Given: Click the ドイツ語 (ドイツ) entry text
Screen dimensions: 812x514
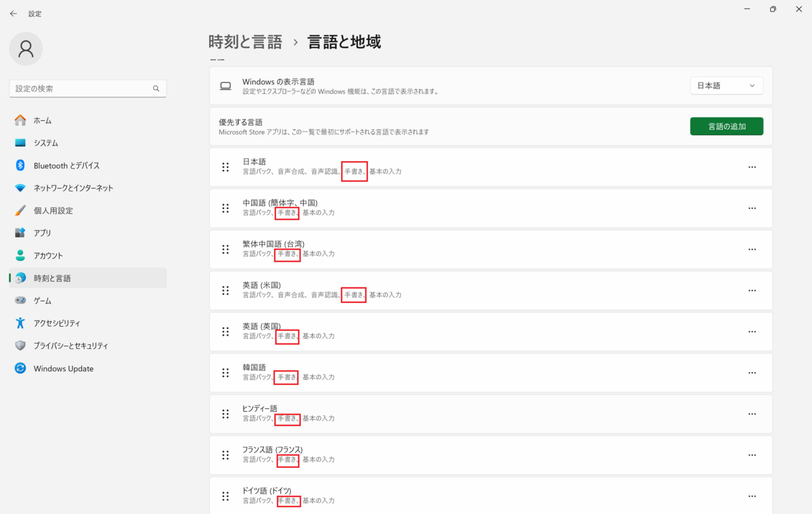Looking at the screenshot, I should tap(267, 490).
